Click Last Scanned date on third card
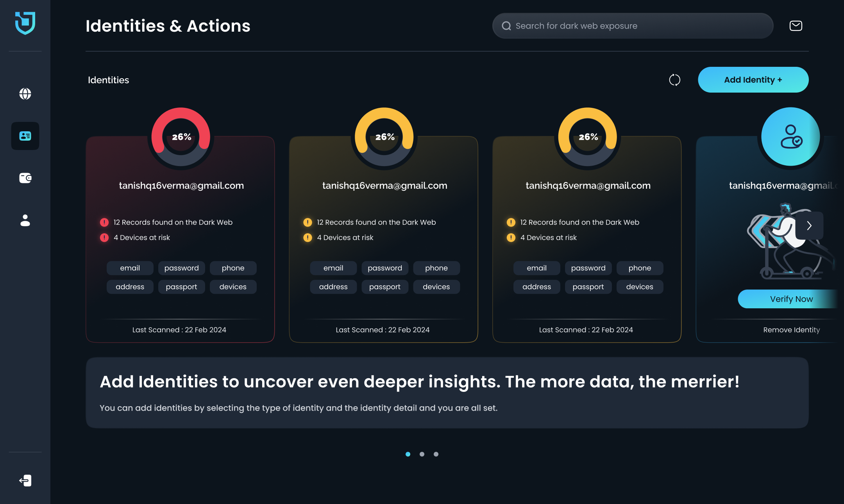The width and height of the screenshot is (844, 504). pos(586,330)
